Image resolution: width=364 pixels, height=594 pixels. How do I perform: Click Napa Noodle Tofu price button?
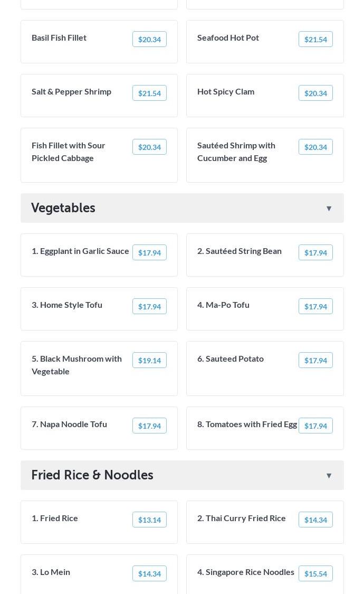click(149, 426)
